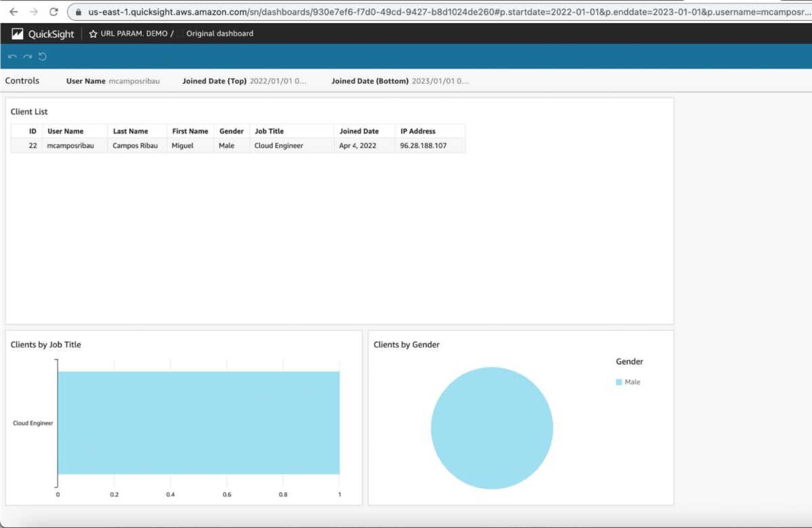Select the ID cell 22
Image resolution: width=812 pixels, height=528 pixels.
pos(26,145)
